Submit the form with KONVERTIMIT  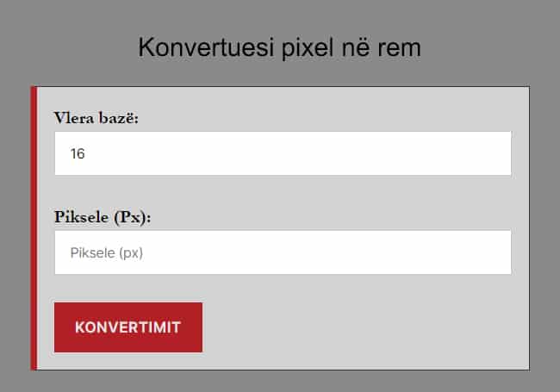(x=128, y=327)
